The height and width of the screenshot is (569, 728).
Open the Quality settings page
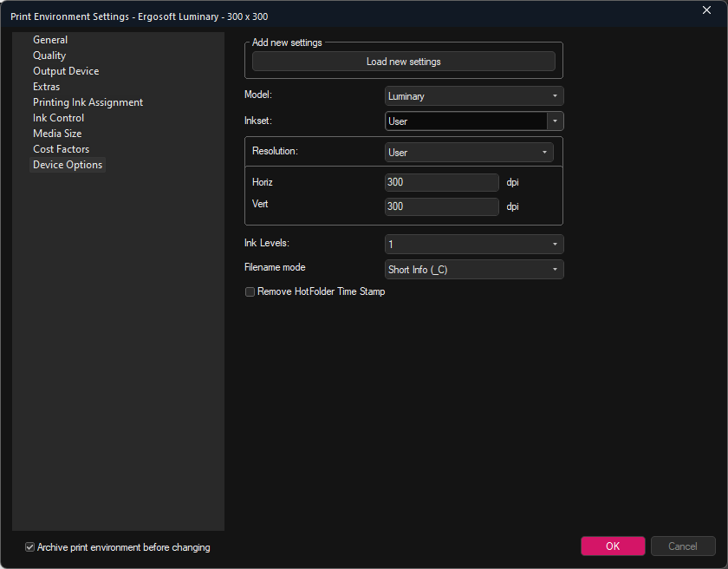[49, 56]
